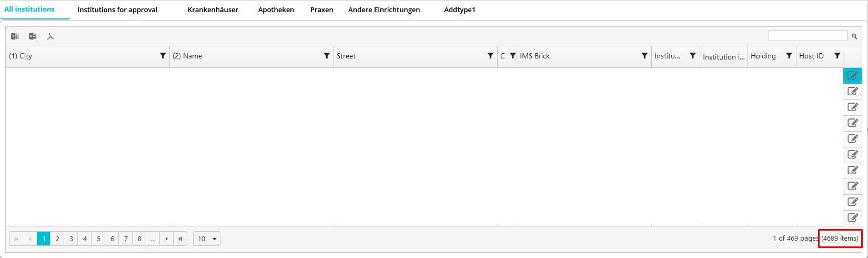Filter the Holding column
The height and width of the screenshot is (258, 868).
click(x=789, y=56)
